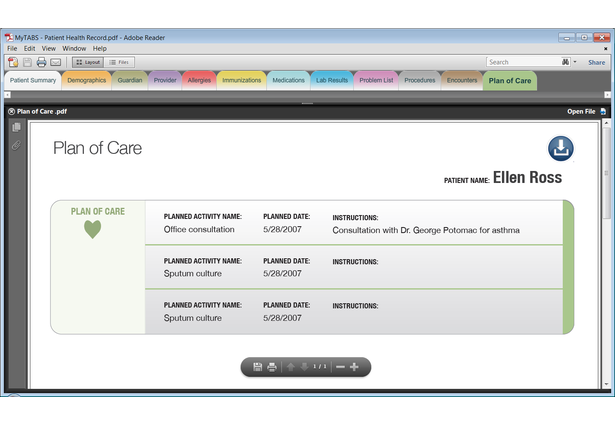Go to next page with down arrow
615x424 pixels.
click(304, 367)
